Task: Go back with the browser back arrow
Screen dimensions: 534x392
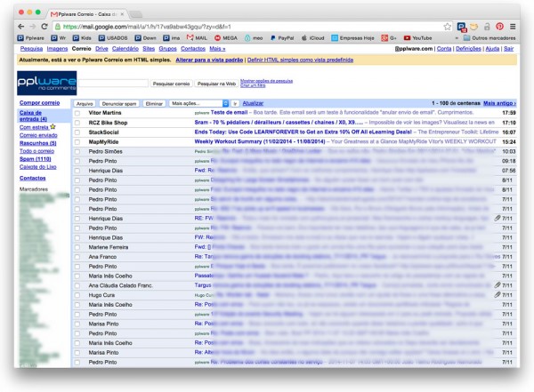Action: click(x=21, y=27)
